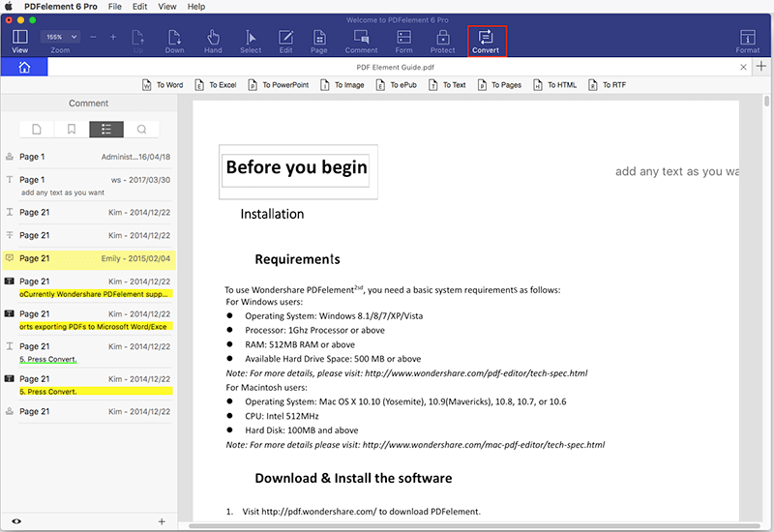Convert document To Text

tap(447, 85)
